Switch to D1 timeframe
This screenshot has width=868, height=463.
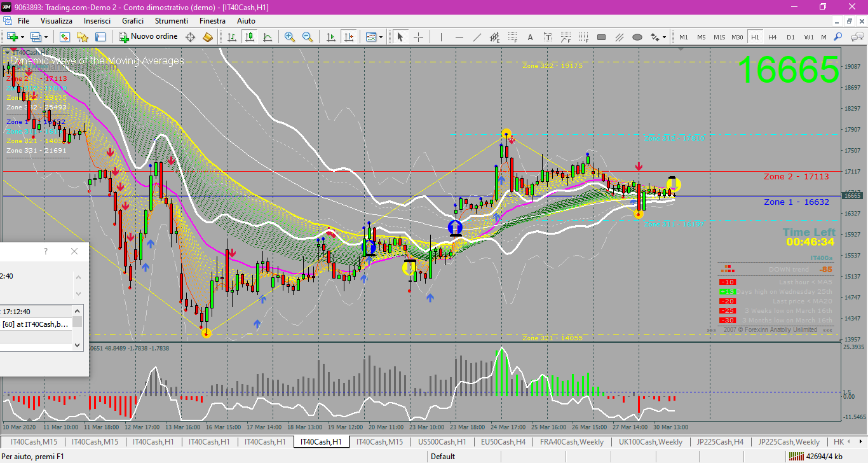pyautogui.click(x=790, y=37)
